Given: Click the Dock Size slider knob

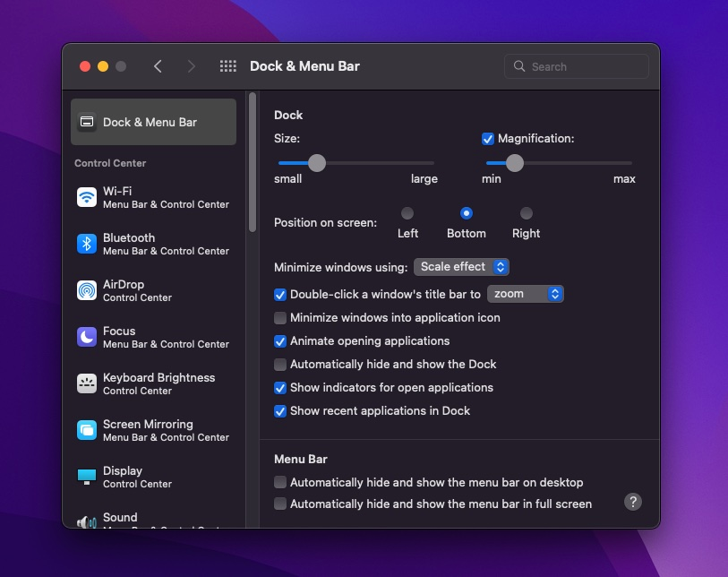Looking at the screenshot, I should (317, 163).
